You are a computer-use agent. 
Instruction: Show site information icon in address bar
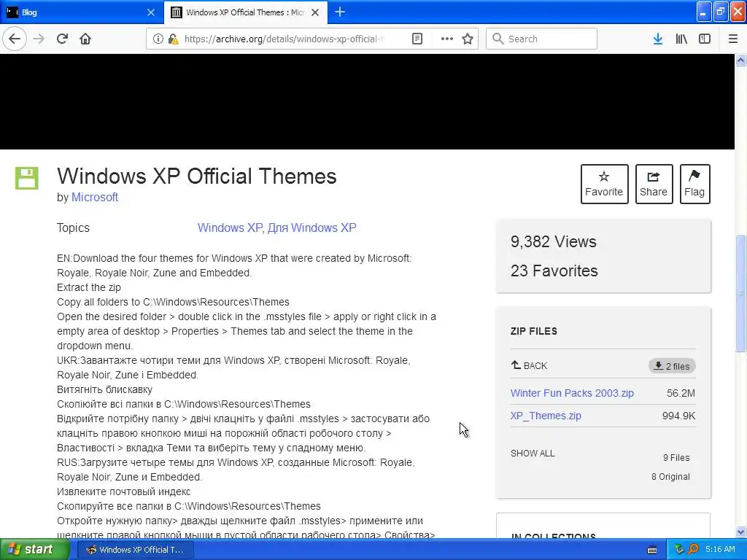tap(158, 39)
